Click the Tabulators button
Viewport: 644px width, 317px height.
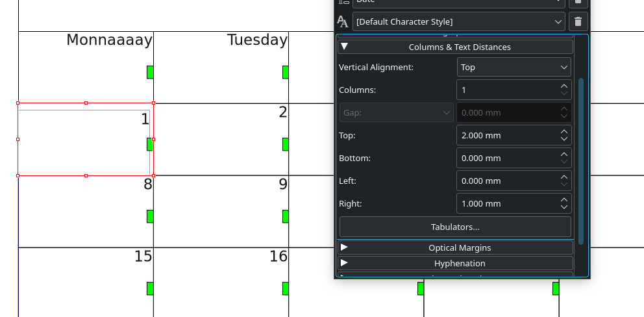coord(454,227)
